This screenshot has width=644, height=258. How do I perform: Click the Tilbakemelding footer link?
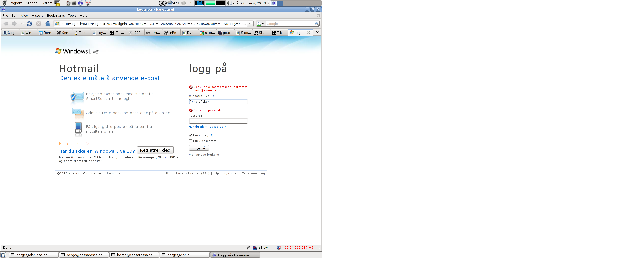tap(253, 173)
